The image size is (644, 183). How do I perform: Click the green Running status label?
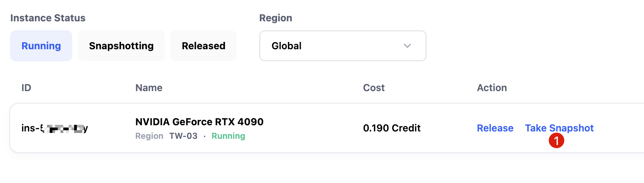click(x=229, y=136)
